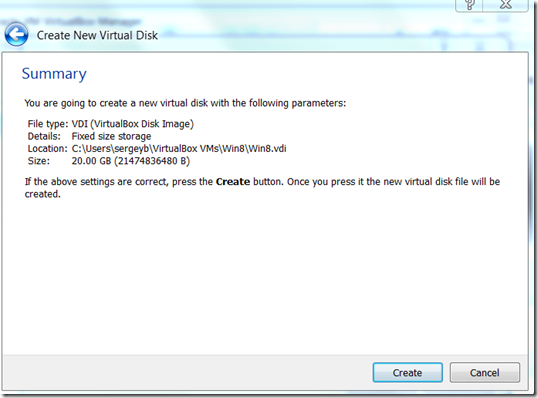Click the Create New Virtual Disk title
Viewport: 538px width, 398px height.
click(x=97, y=35)
